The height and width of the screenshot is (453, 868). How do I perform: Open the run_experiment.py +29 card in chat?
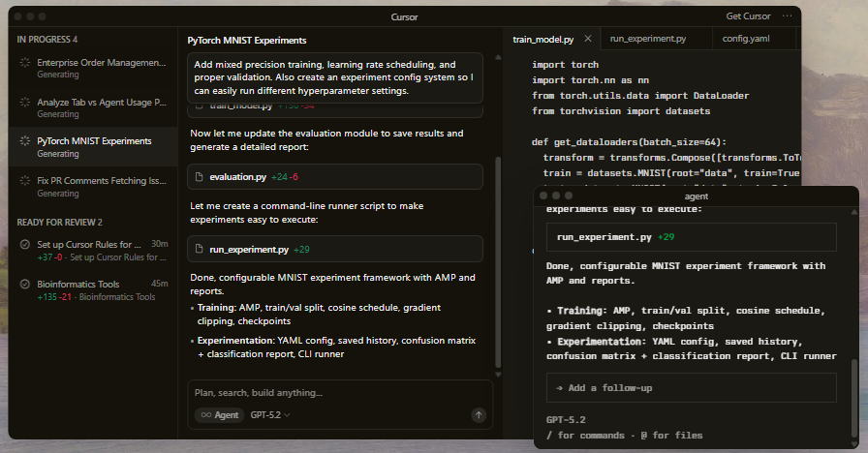(335, 249)
